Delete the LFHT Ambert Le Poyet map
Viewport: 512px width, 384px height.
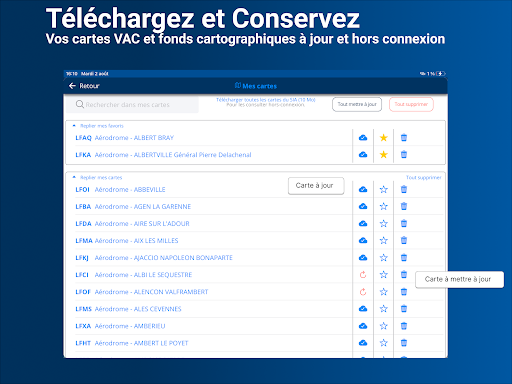click(x=404, y=343)
